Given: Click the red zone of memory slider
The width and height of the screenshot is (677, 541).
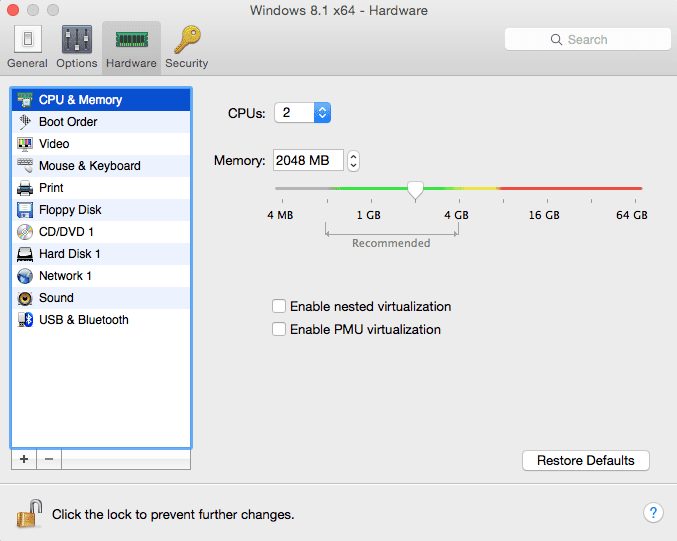Looking at the screenshot, I should [570, 188].
